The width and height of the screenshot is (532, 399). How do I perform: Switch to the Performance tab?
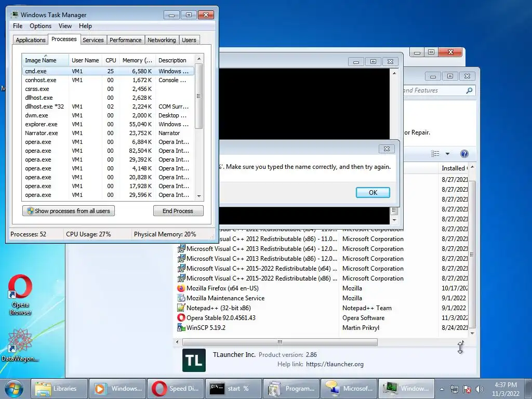[x=126, y=40]
